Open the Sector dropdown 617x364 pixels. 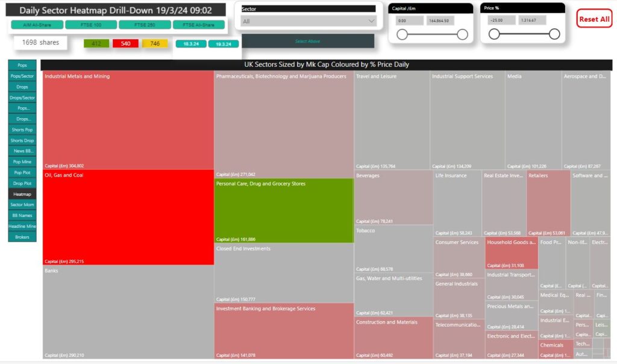point(308,21)
